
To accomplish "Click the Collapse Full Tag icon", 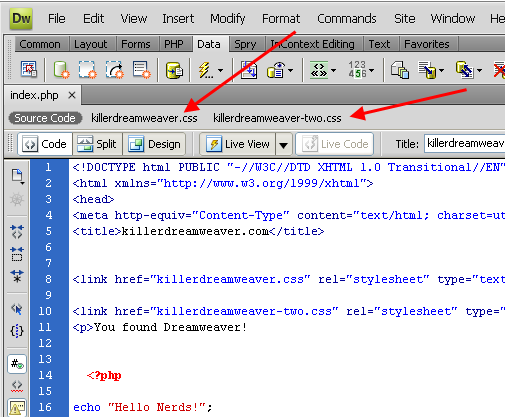I will point(17,231).
